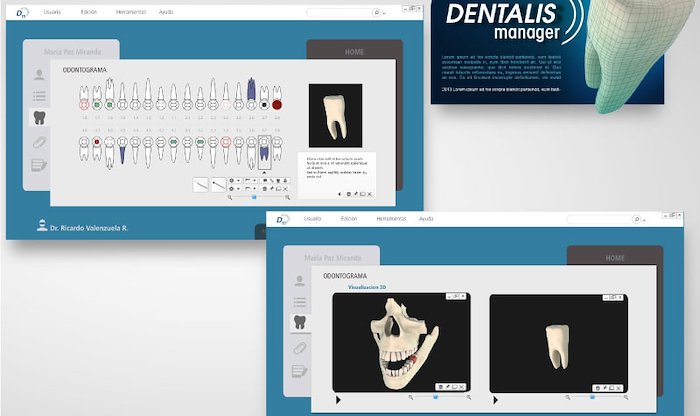Click search magnifier icon in 3D viewer window
The height and width of the screenshot is (416, 700).
(637, 219)
